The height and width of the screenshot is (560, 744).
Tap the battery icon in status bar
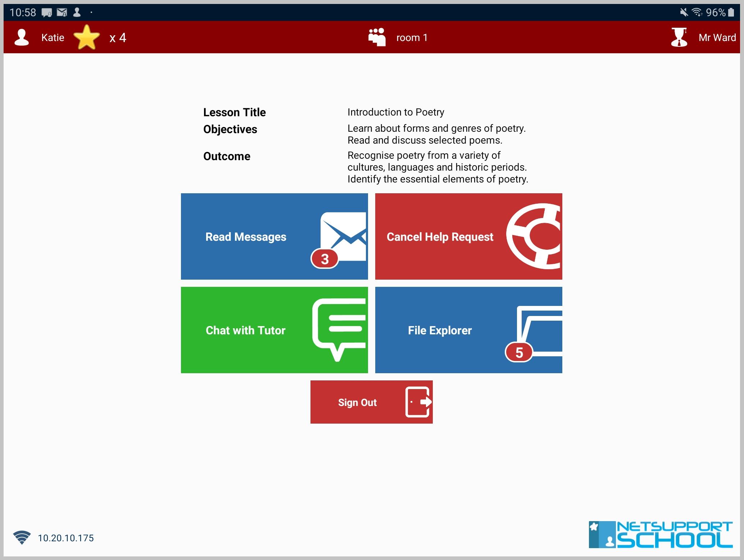731,13
